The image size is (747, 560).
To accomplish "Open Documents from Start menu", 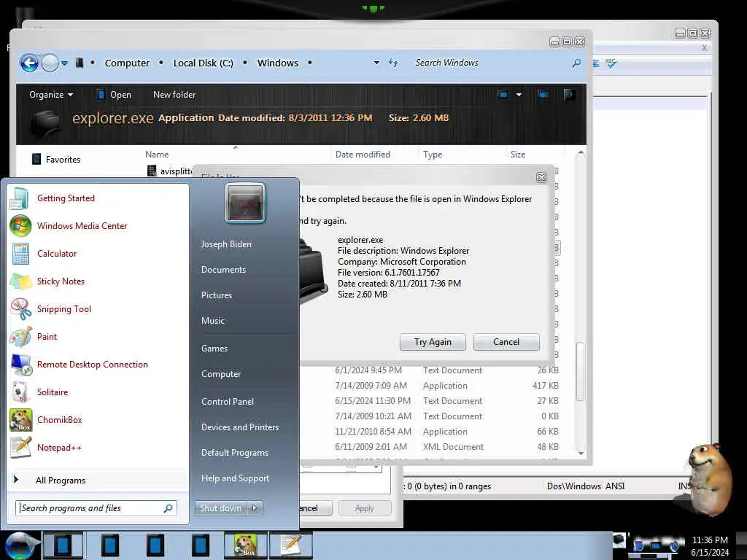I will coord(223,270).
